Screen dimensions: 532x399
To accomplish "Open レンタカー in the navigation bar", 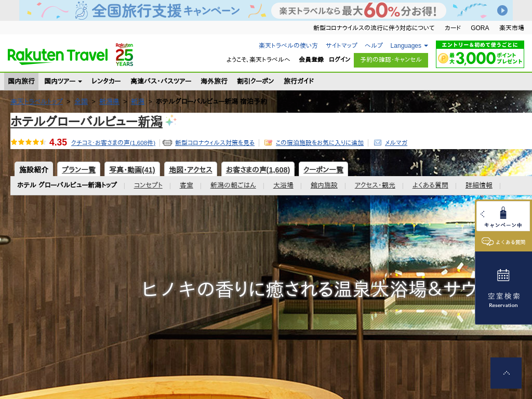I will (x=106, y=81).
